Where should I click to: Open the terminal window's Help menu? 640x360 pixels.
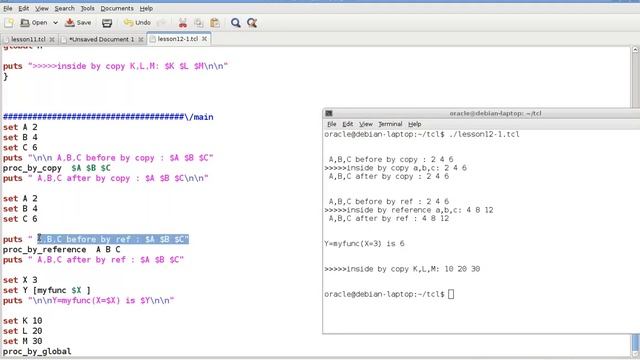tap(414, 124)
